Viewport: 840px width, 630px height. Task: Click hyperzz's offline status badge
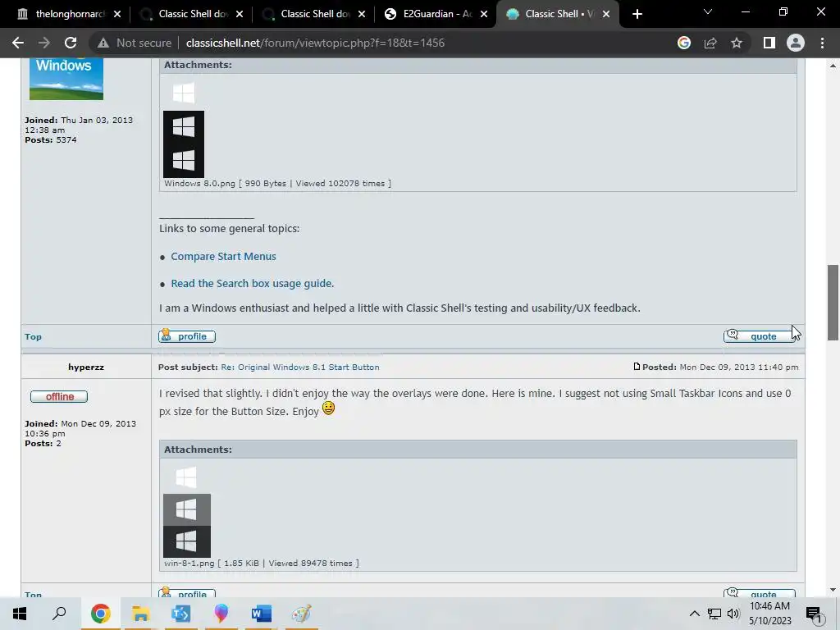coord(59,396)
